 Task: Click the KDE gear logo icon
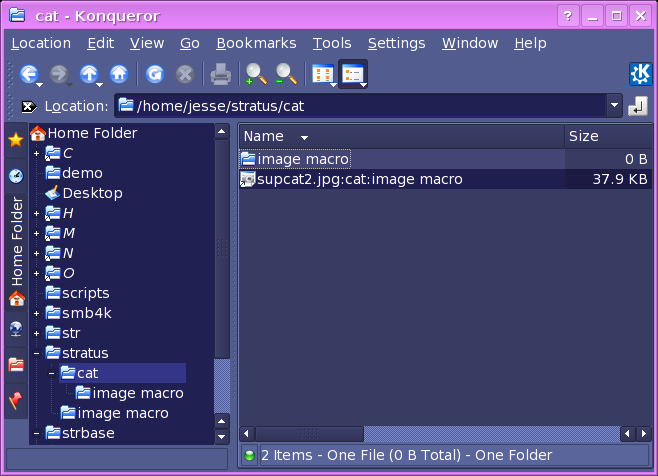click(x=640, y=74)
